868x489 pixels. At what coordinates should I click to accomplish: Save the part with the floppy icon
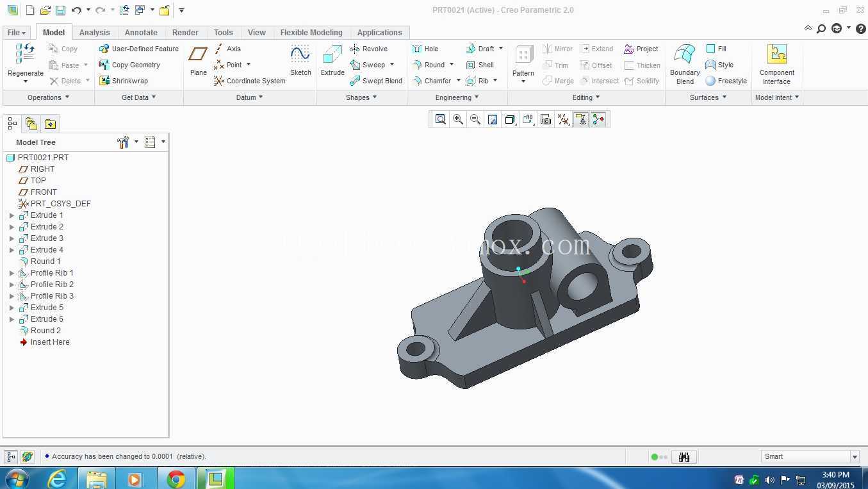point(60,10)
